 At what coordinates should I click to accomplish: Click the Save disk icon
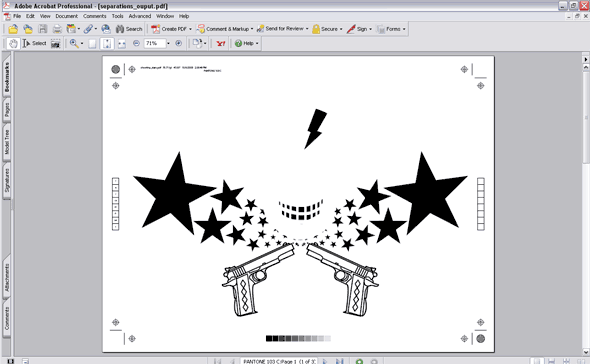(43, 29)
